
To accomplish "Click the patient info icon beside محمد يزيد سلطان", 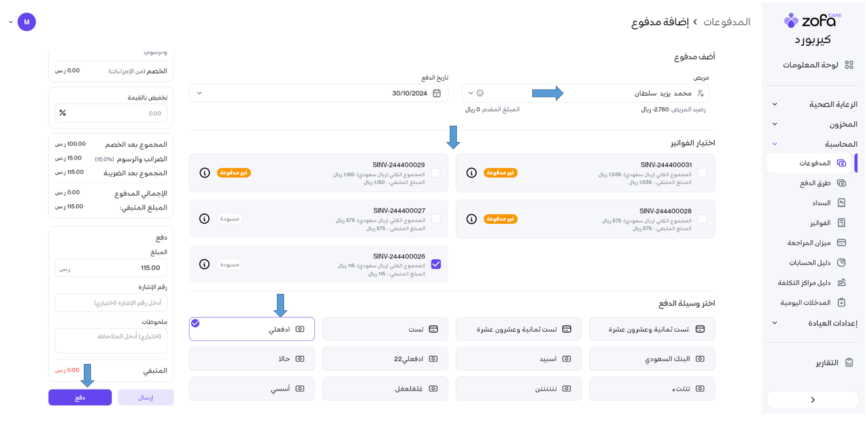I will coord(480,93).
